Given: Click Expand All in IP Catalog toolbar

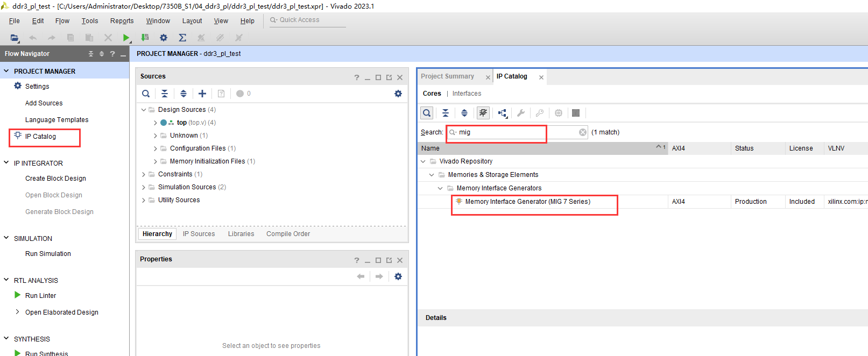Looking at the screenshot, I should [x=464, y=113].
